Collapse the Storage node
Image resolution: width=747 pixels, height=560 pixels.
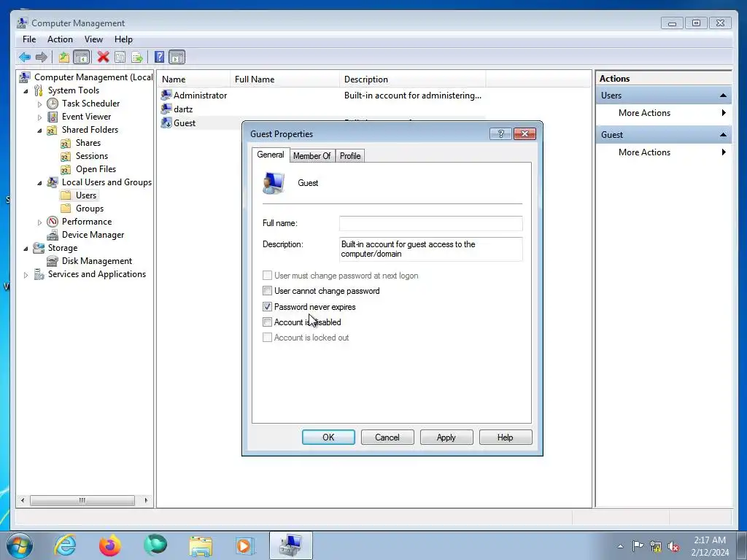[x=26, y=249]
